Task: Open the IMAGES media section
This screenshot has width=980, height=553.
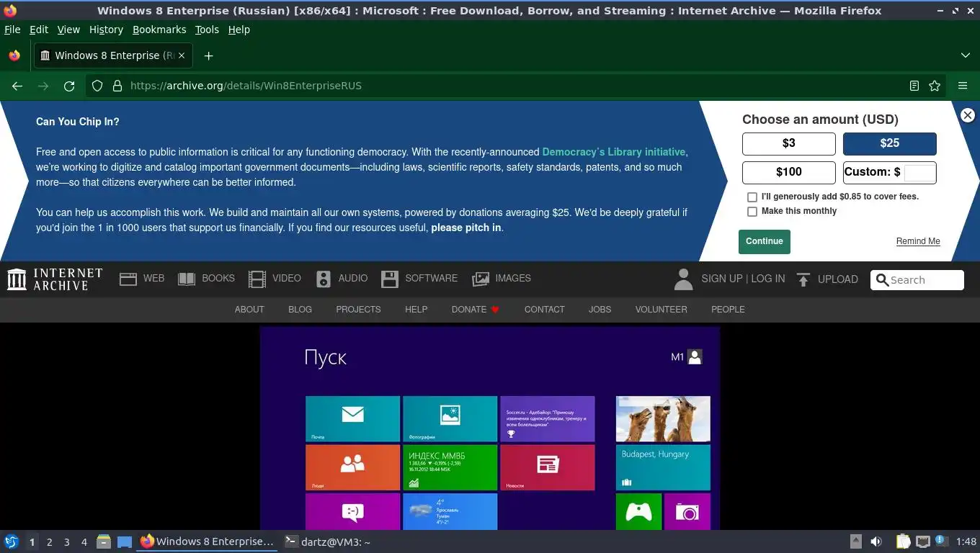Action: point(501,279)
